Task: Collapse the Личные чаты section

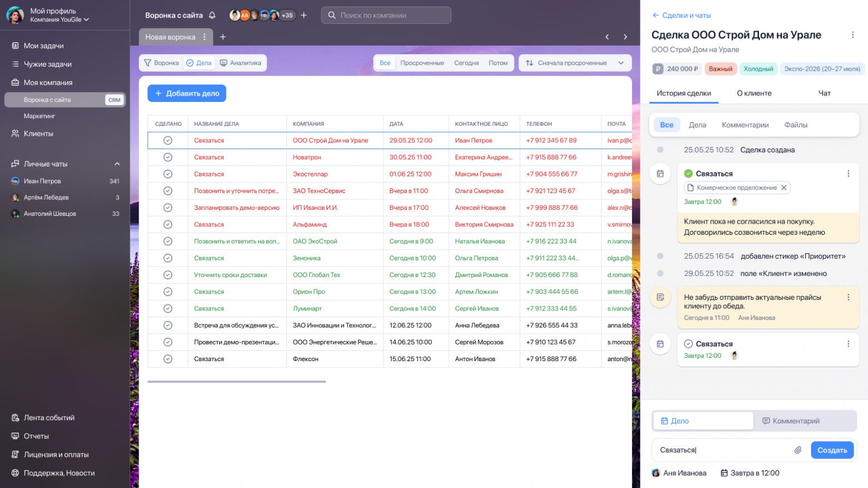Action: coord(117,164)
